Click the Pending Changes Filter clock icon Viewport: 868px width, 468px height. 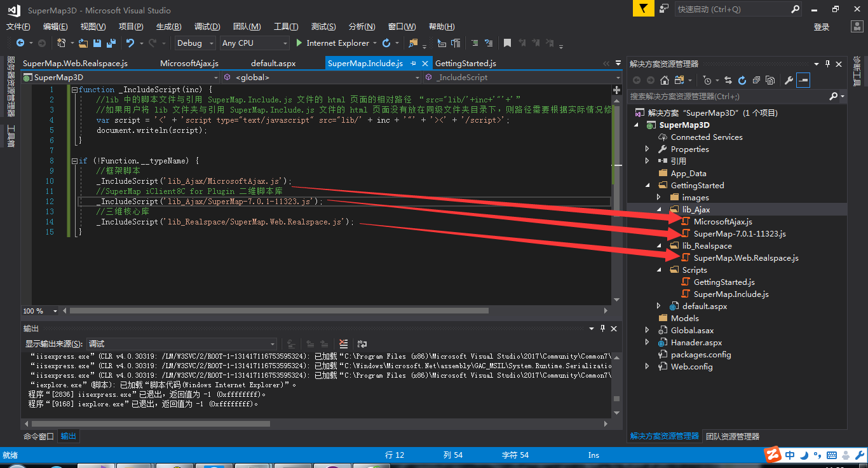pyautogui.click(x=707, y=80)
